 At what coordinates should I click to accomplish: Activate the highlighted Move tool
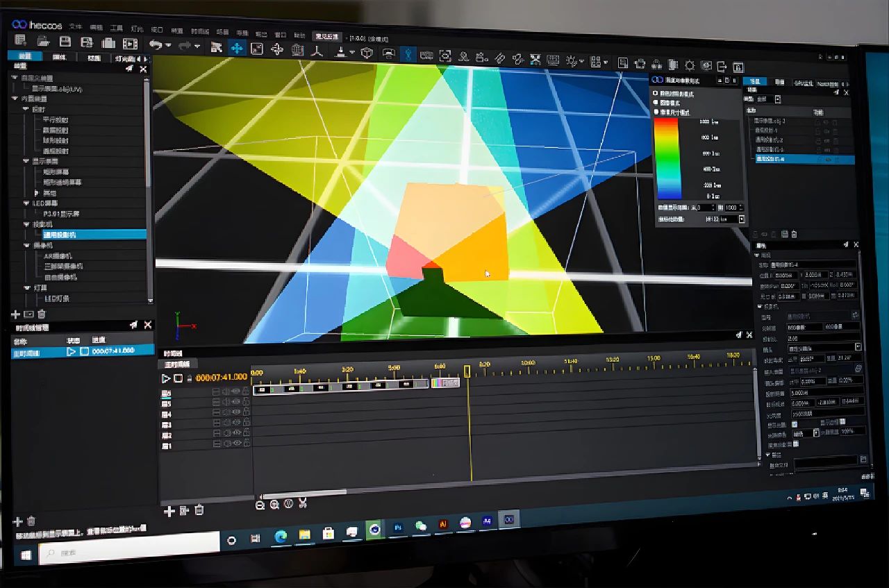[x=236, y=48]
